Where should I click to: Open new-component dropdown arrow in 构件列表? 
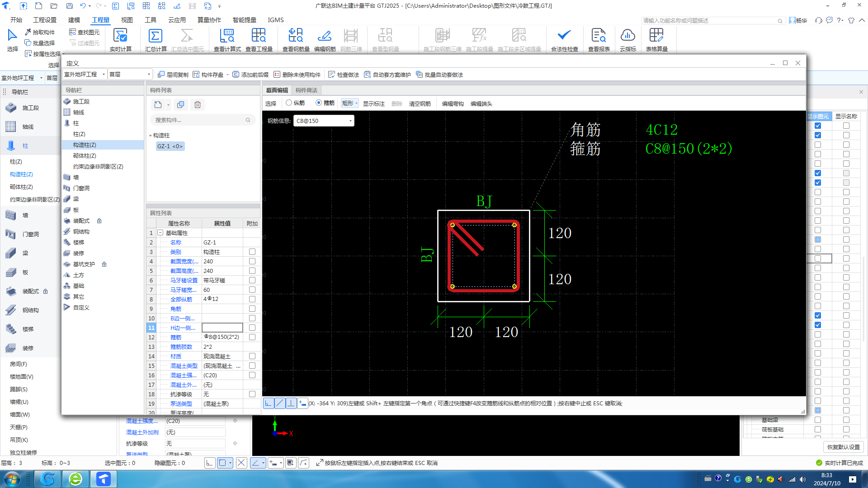[168, 105]
